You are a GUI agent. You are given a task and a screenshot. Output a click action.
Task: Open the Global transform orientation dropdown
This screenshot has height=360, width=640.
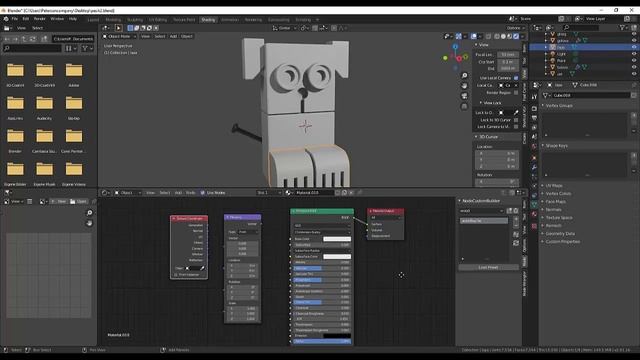point(284,28)
